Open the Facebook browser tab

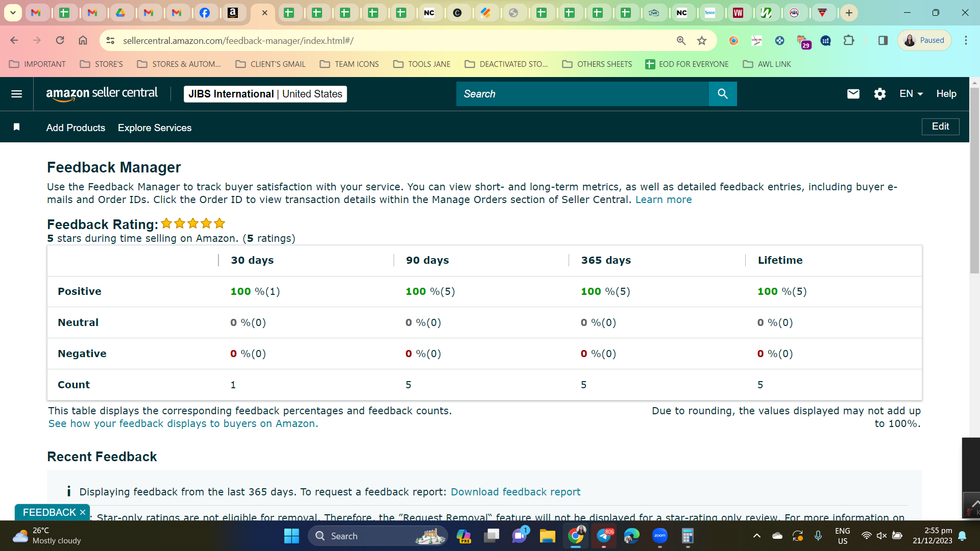(x=205, y=13)
